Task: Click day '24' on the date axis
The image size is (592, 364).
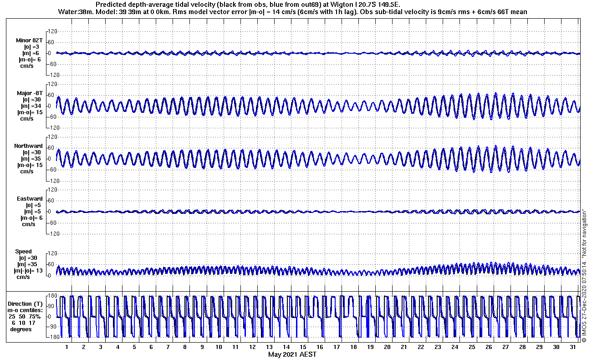Action: (454, 347)
